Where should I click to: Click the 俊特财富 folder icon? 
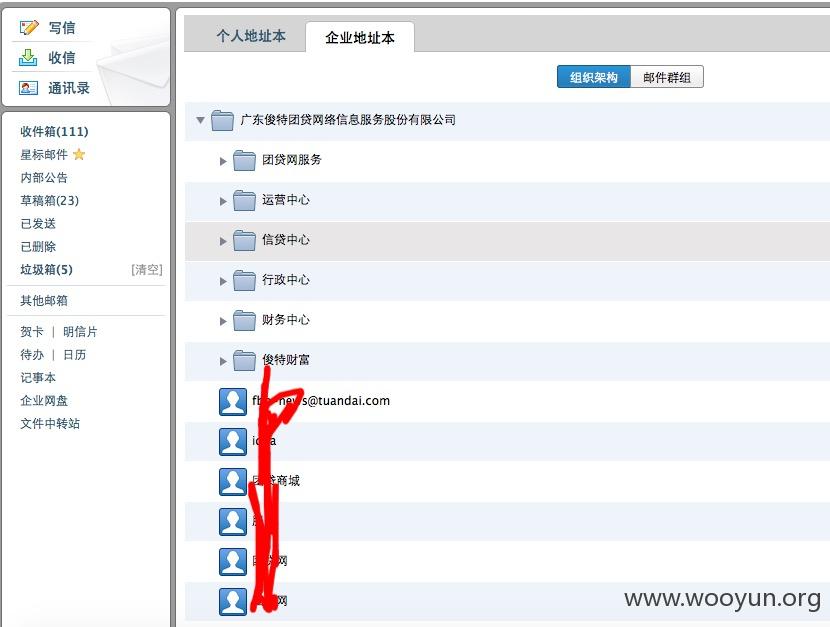(244, 361)
